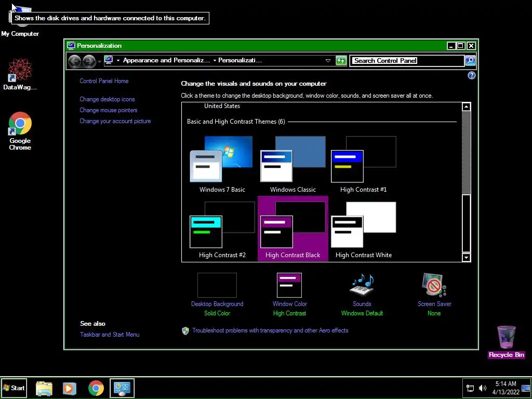Click the theme list scrollbar thumb

coord(466,223)
